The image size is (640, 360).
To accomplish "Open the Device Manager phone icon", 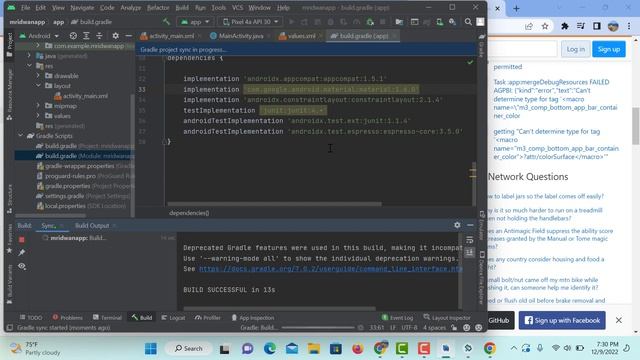I will point(439,22).
